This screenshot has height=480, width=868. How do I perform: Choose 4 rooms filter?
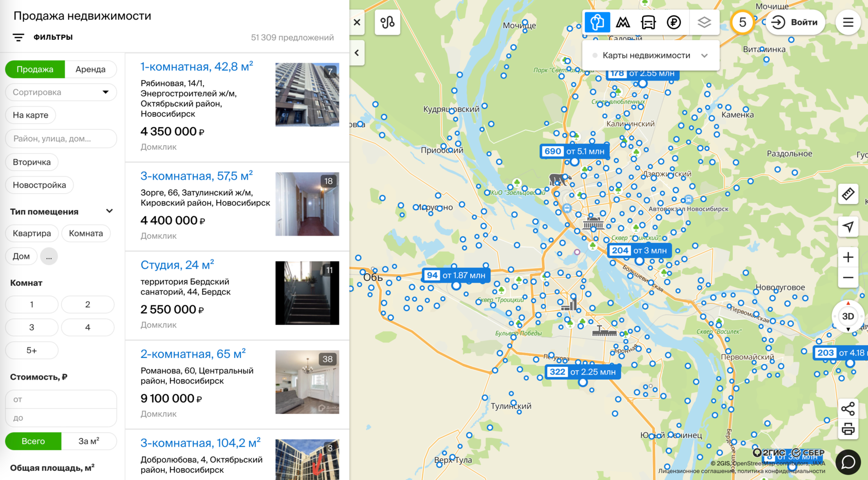(x=88, y=328)
